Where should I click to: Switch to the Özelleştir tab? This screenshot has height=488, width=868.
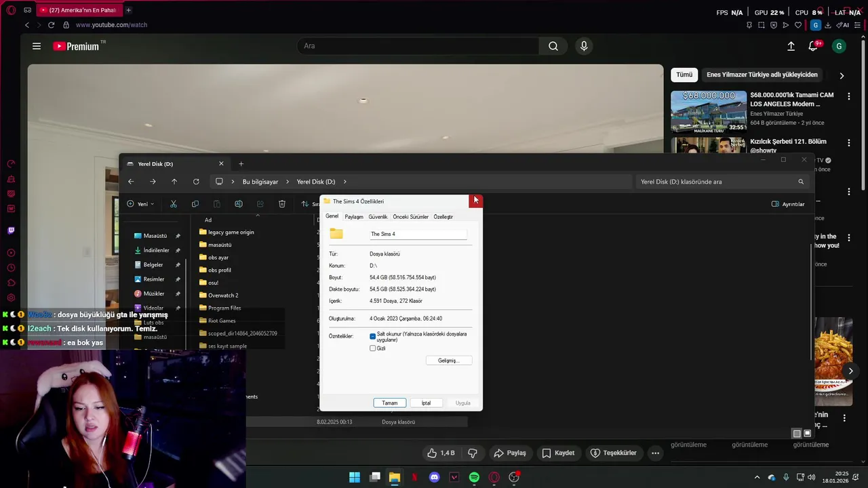pyautogui.click(x=443, y=217)
